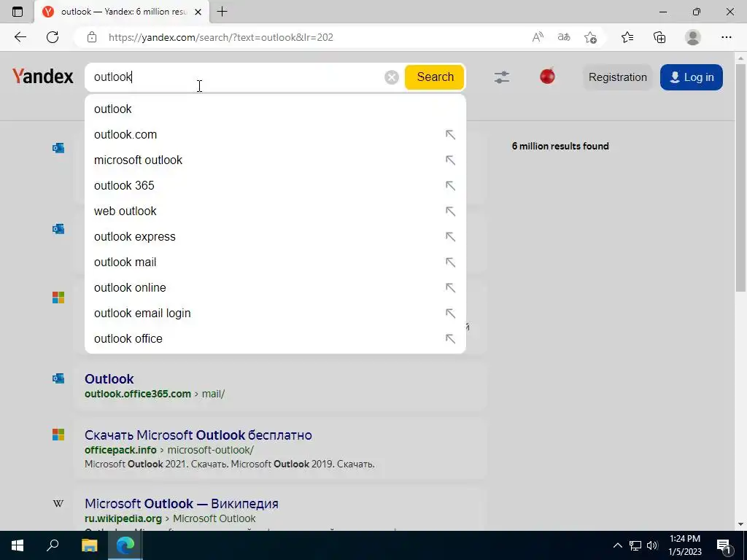
Task: Choose outlook email login suggestion
Action: [275, 314]
